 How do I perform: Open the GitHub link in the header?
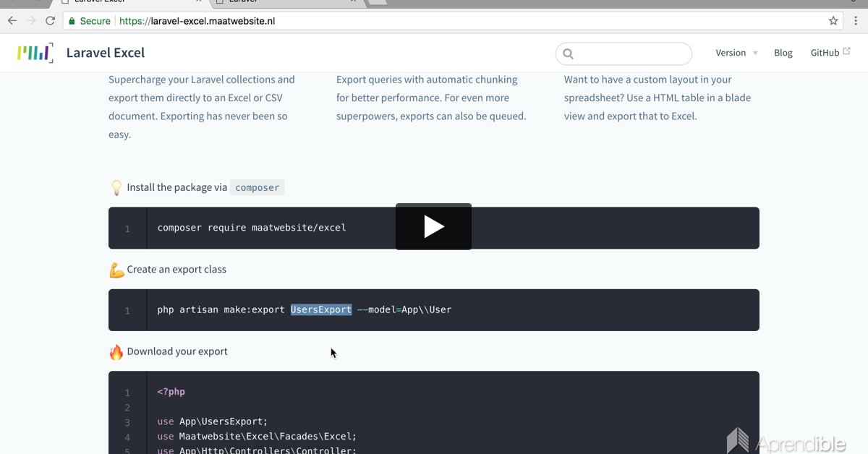[825, 53]
